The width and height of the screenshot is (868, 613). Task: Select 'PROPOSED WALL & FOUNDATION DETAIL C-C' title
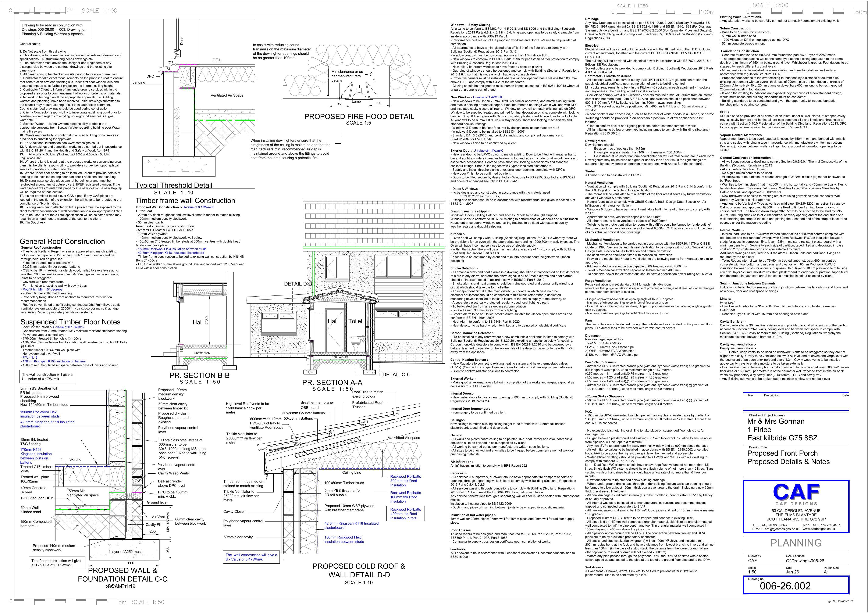(122, 574)
